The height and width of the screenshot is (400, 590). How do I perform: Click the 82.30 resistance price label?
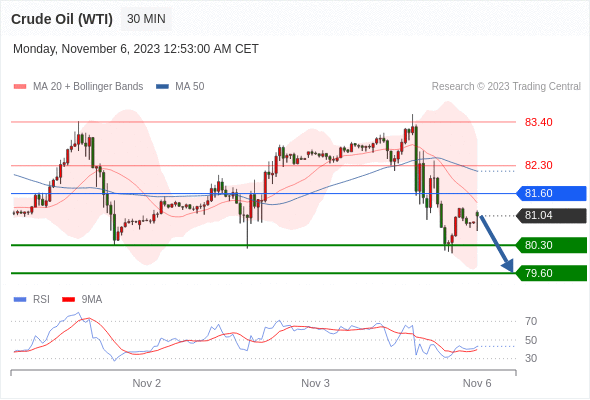538,165
